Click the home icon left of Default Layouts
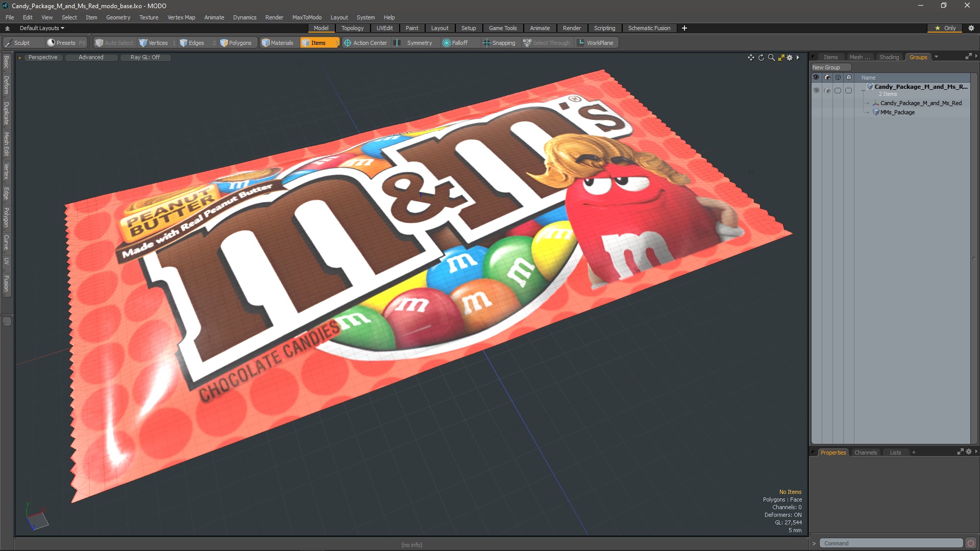980x551 pixels. point(7,28)
